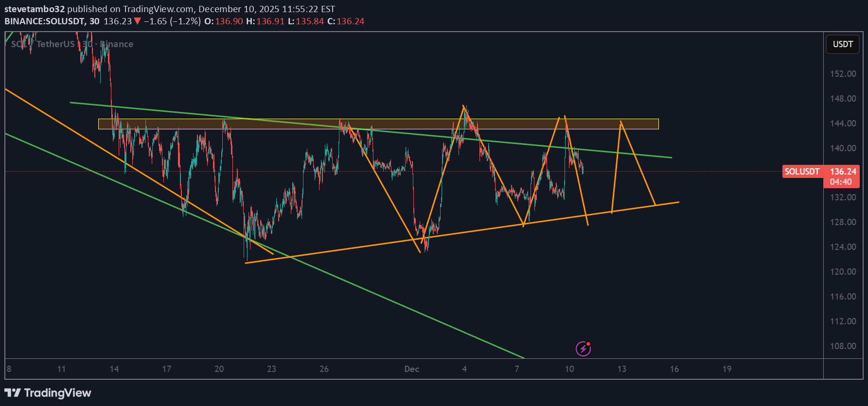Click the SOLUSDT red price label
Image resolution: width=868 pixels, height=406 pixels.
tap(802, 172)
